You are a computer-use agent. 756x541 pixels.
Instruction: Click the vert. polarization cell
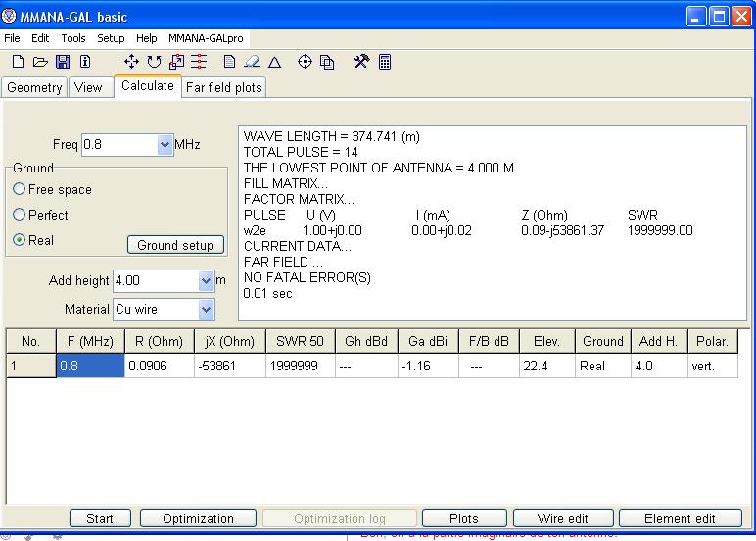713,366
